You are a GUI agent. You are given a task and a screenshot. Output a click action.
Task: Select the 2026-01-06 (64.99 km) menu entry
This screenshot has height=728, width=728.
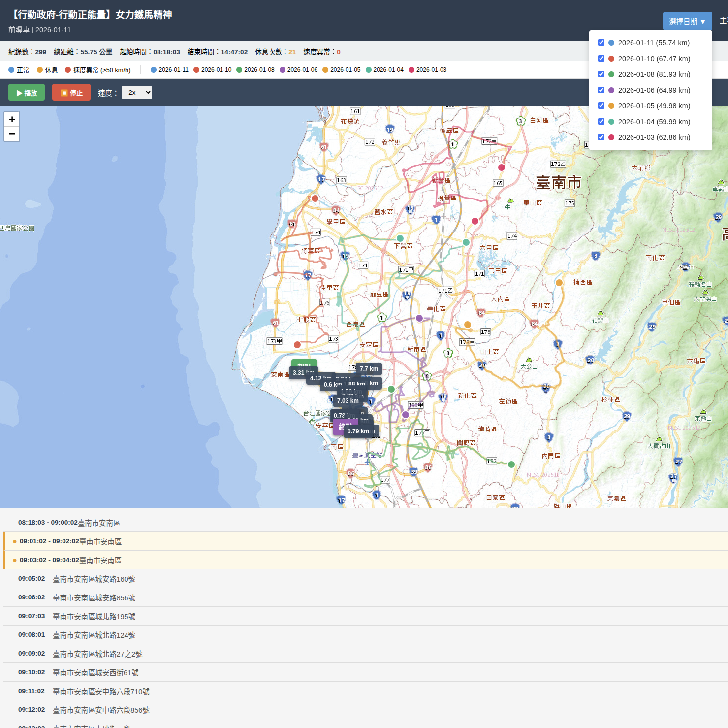click(654, 90)
